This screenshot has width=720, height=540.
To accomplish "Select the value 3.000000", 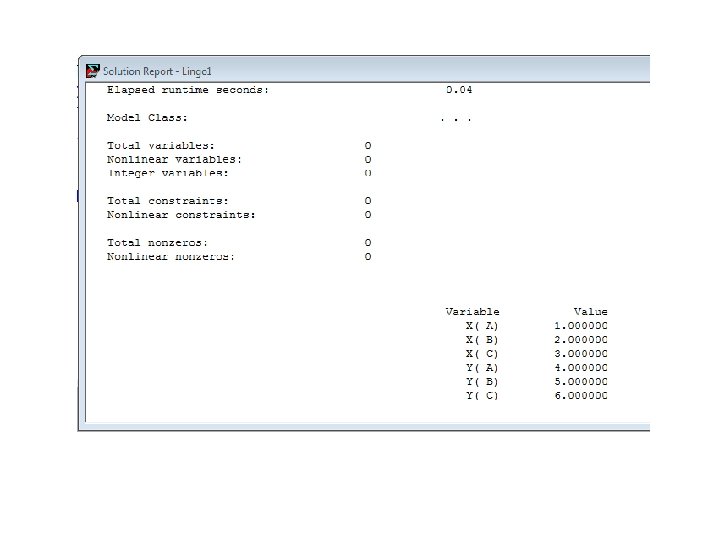I will (581, 354).
